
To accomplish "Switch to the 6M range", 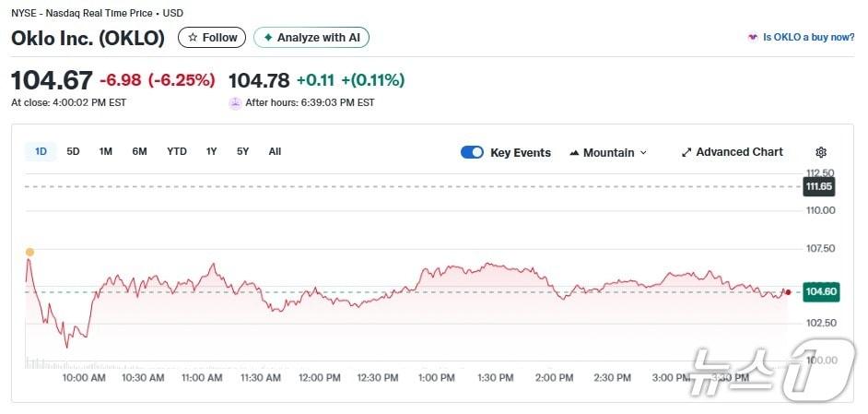I will [x=139, y=151].
